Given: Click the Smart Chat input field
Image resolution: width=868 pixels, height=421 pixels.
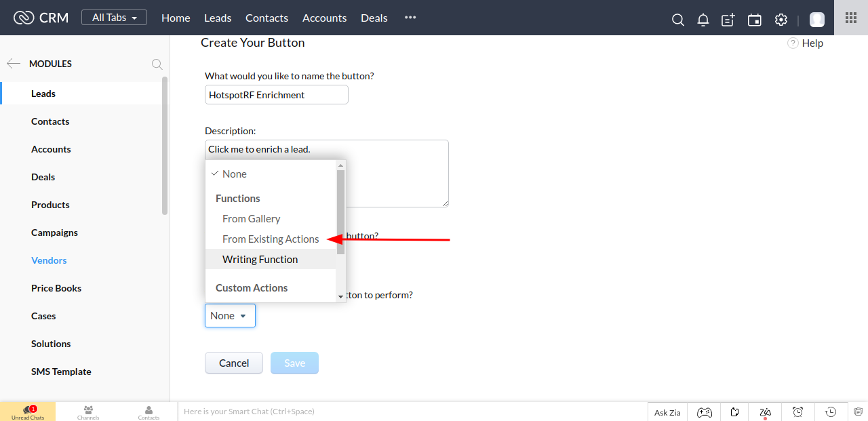Looking at the screenshot, I should click(412, 412).
